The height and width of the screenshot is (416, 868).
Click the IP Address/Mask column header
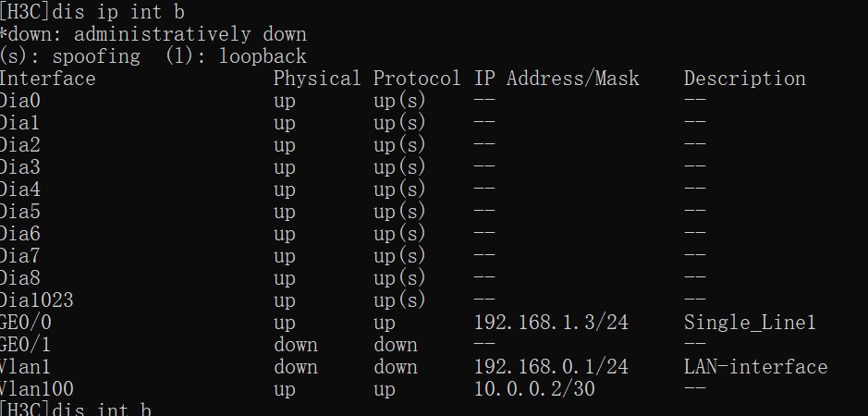click(556, 79)
